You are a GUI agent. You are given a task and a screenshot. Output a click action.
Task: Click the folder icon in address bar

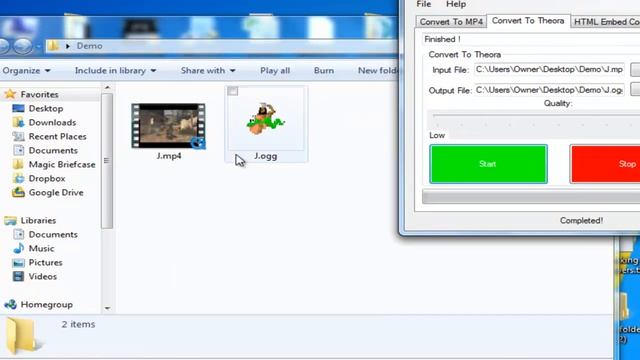tap(53, 45)
